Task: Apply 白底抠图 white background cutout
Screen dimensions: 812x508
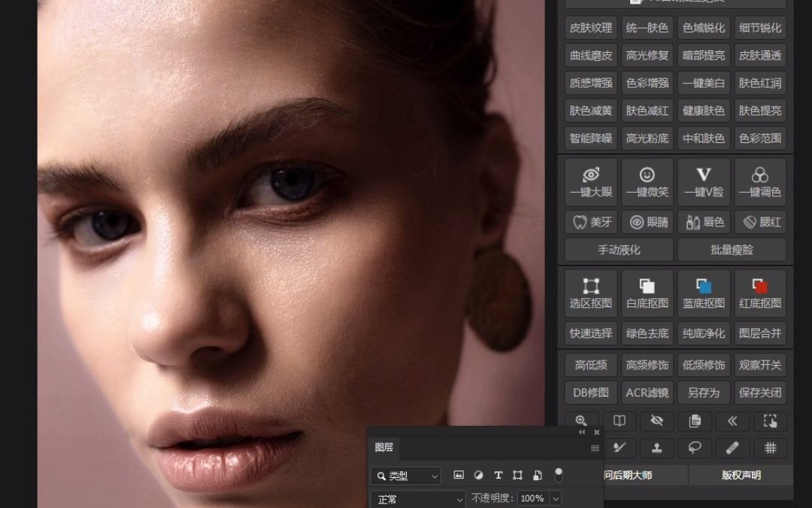Action: tap(647, 294)
